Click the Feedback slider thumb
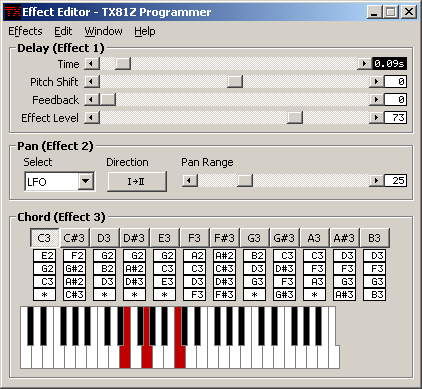Screen dimensions: 422x389 pos(108,100)
